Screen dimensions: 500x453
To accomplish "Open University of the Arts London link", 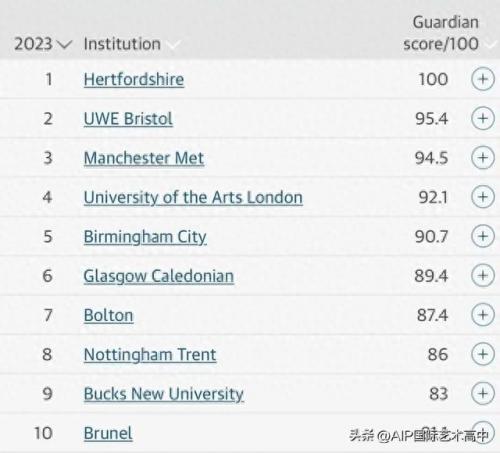I will pyautogui.click(x=193, y=198).
